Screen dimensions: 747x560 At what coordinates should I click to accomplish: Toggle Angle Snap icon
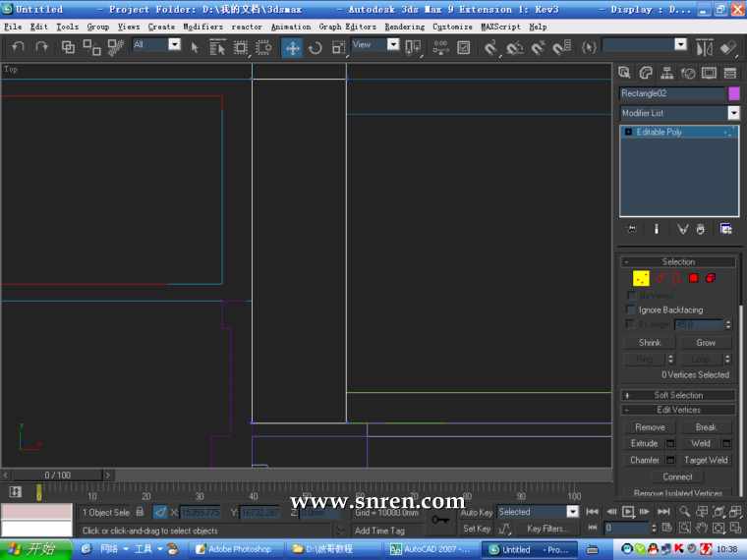(x=514, y=47)
